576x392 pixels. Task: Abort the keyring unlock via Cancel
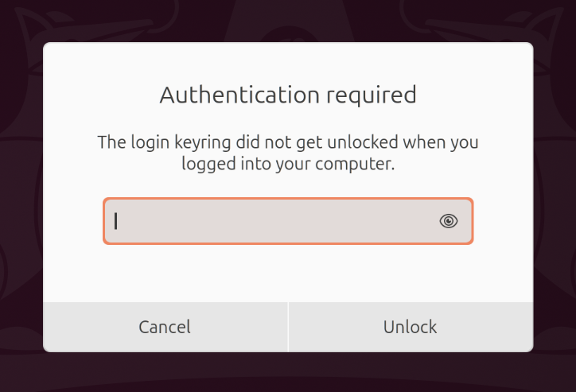coord(165,327)
